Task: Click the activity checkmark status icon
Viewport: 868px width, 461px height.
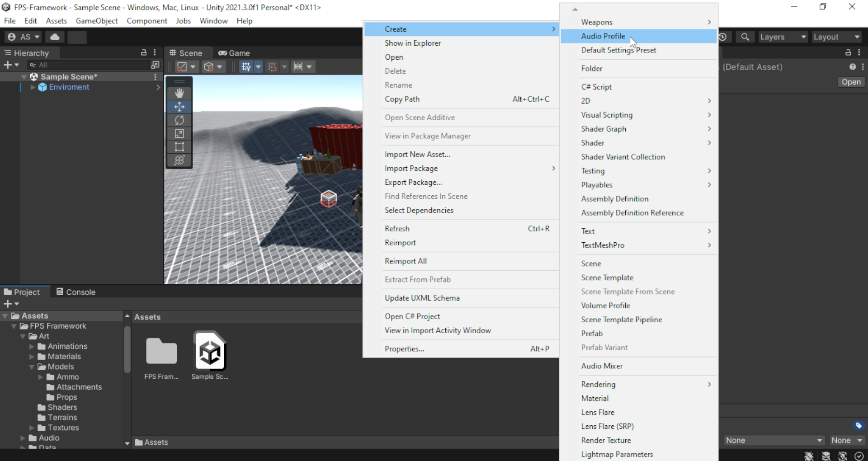Action: [x=859, y=456]
